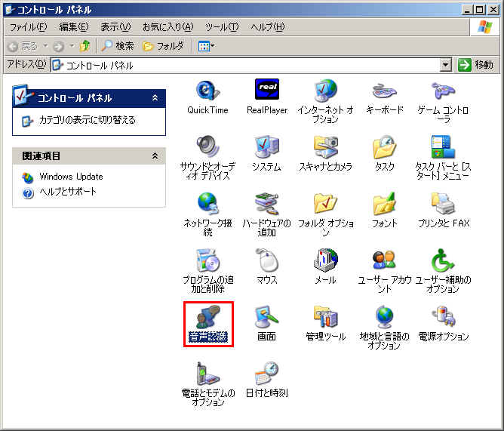The image size is (504, 431).
Task: Open the お気に入り(A) menu
Action: [167, 27]
